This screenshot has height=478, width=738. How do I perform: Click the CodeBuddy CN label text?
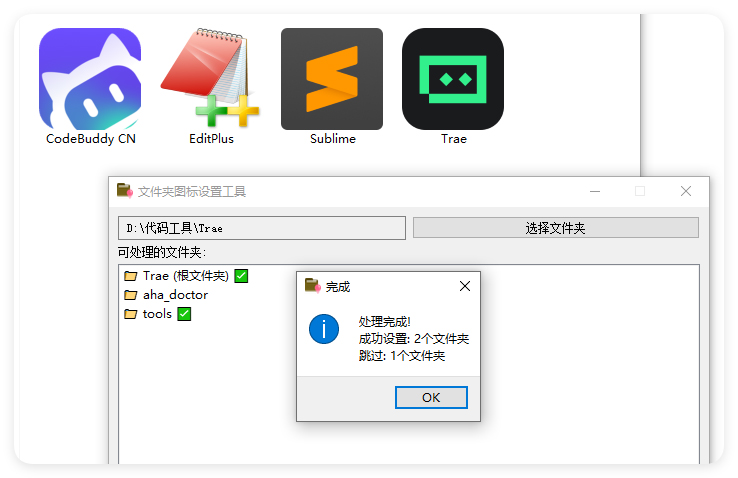tap(91, 139)
